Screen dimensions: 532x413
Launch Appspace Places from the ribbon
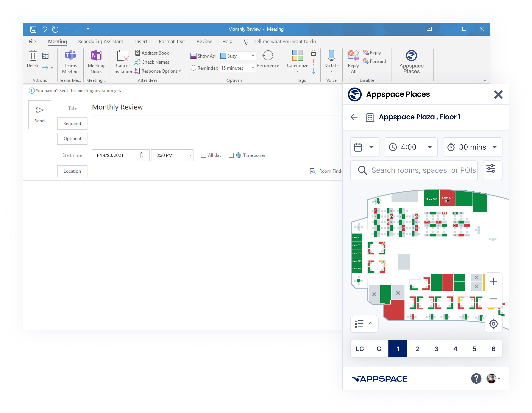point(411,62)
